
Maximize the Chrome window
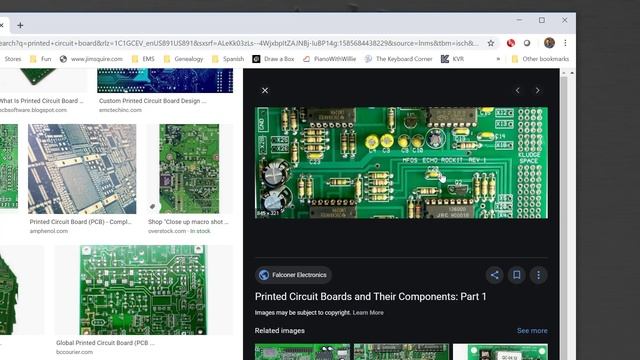click(x=542, y=20)
